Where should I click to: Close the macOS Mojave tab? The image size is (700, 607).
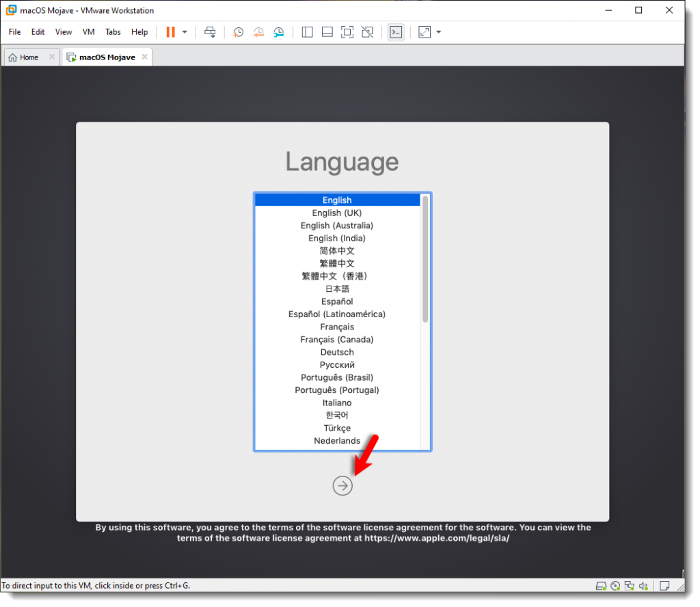click(x=144, y=57)
